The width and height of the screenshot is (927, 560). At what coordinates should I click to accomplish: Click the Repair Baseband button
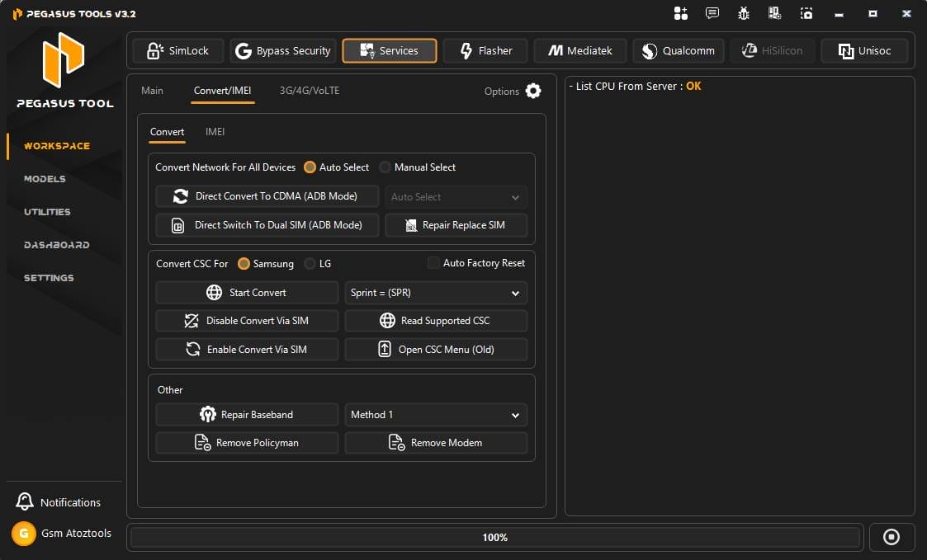coord(246,414)
